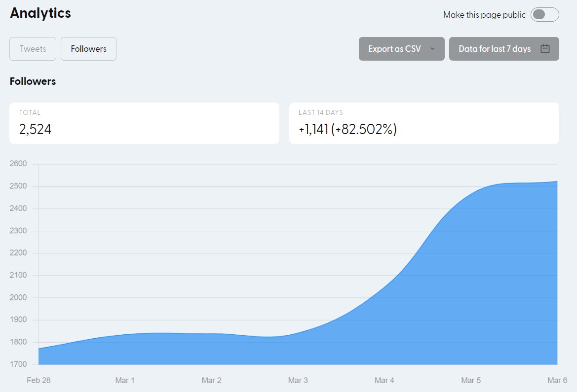
Task: Click the 1800 y-axis label
Action: (x=18, y=342)
